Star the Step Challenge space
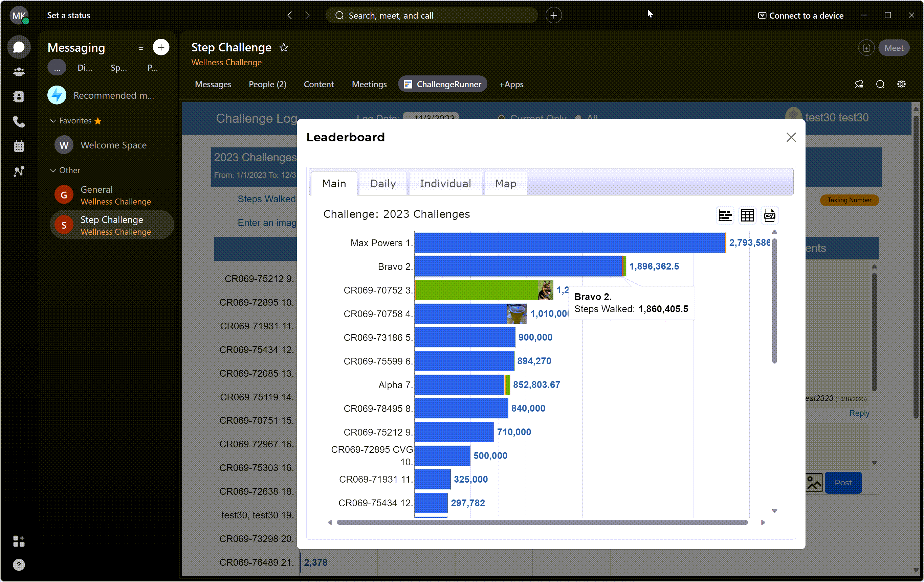The height and width of the screenshot is (582, 924). point(284,48)
